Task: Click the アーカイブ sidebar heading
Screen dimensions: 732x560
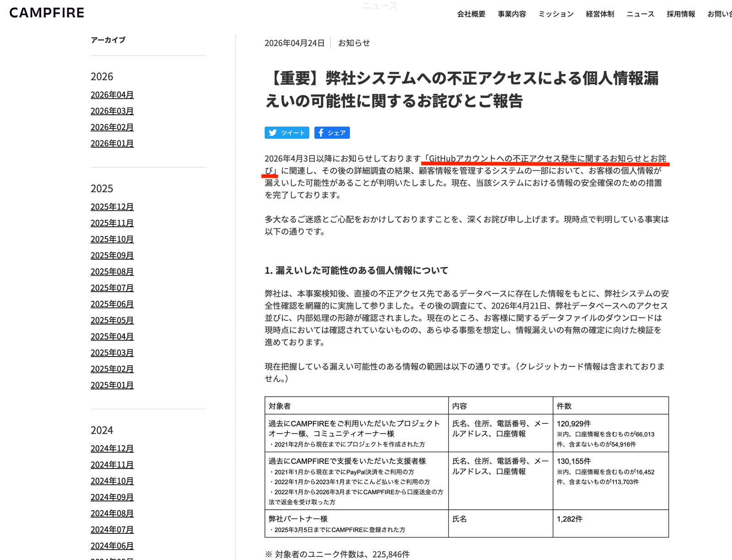Action: click(x=108, y=40)
